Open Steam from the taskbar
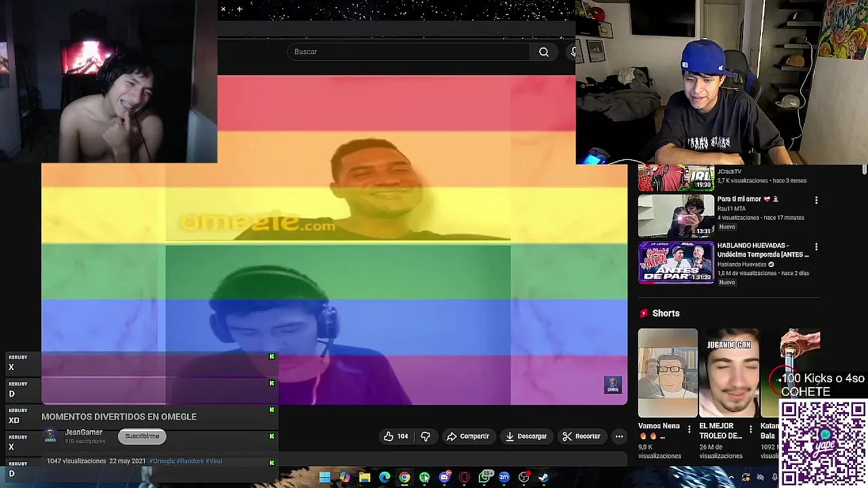 click(543, 477)
